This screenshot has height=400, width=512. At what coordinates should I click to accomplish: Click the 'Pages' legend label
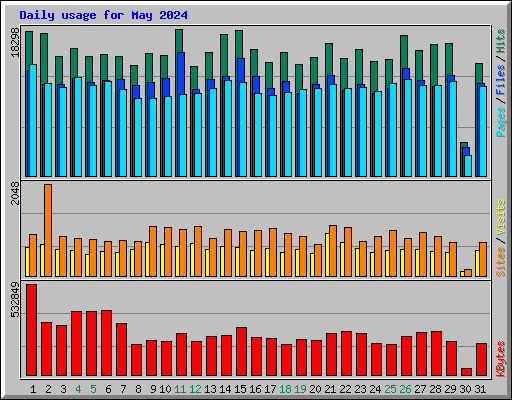click(x=501, y=122)
